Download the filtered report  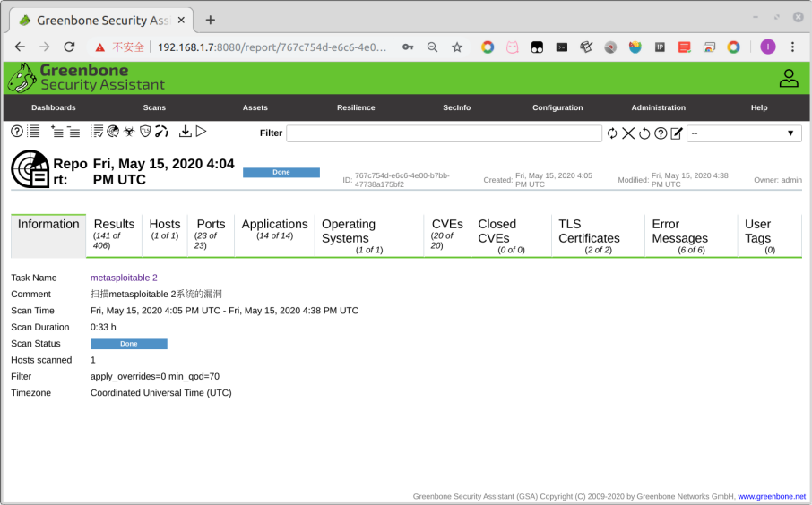185,133
